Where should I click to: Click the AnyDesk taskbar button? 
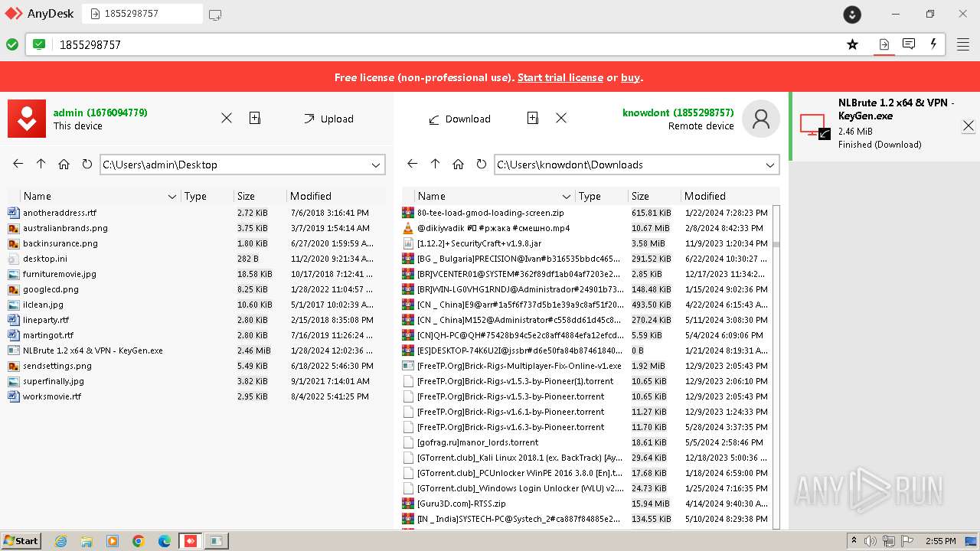tap(191, 541)
